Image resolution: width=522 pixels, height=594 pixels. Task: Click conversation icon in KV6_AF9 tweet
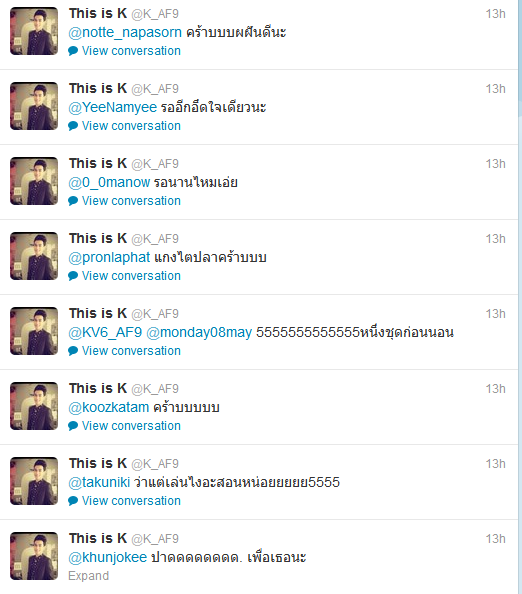click(73, 351)
